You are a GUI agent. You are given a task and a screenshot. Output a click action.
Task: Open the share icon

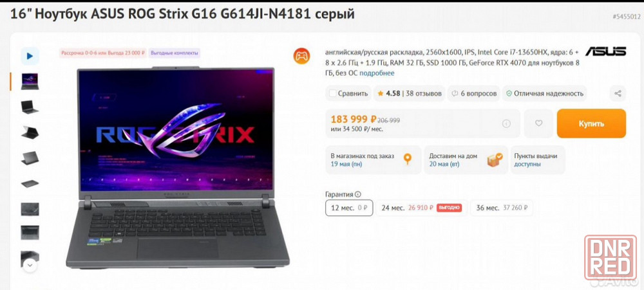coord(618,93)
